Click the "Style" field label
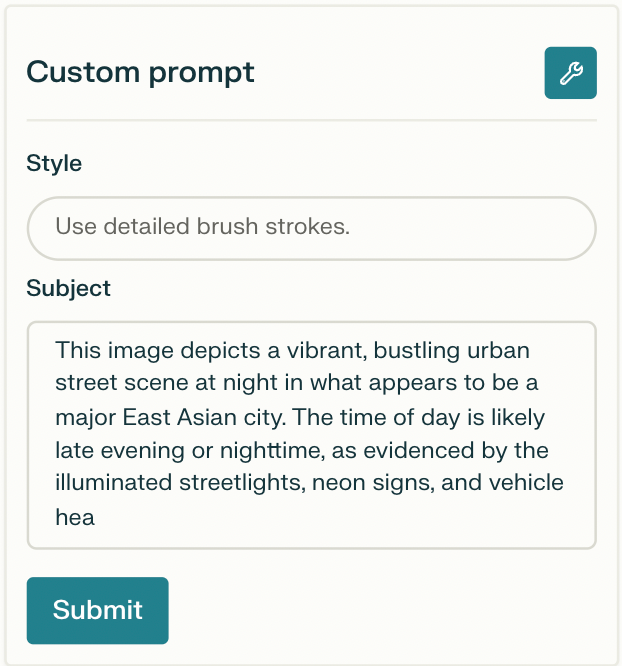The image size is (622, 666). (x=54, y=164)
